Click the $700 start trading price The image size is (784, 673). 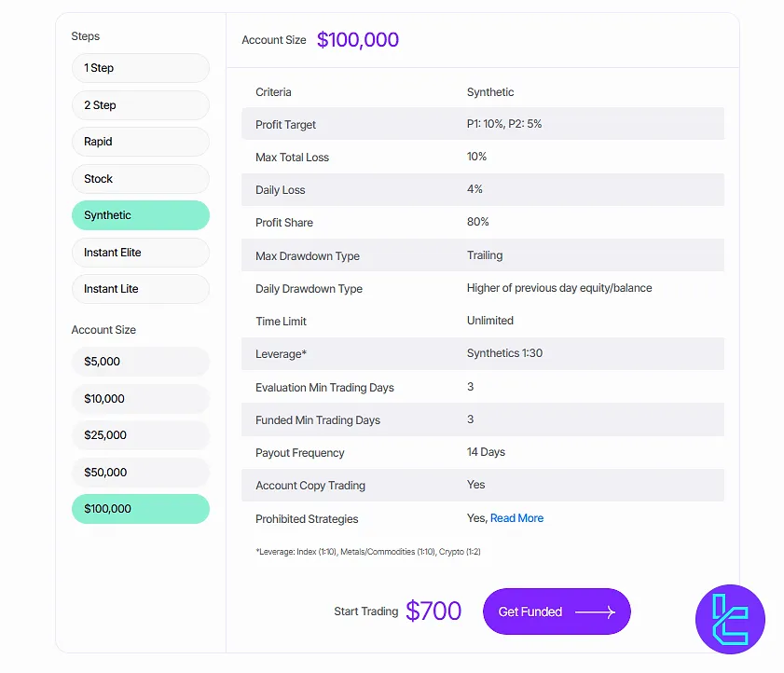433,611
